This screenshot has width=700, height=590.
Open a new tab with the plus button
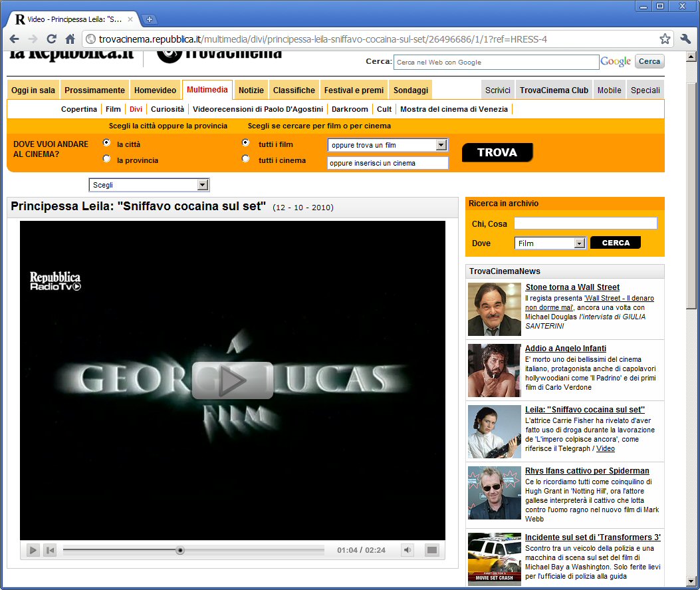149,19
